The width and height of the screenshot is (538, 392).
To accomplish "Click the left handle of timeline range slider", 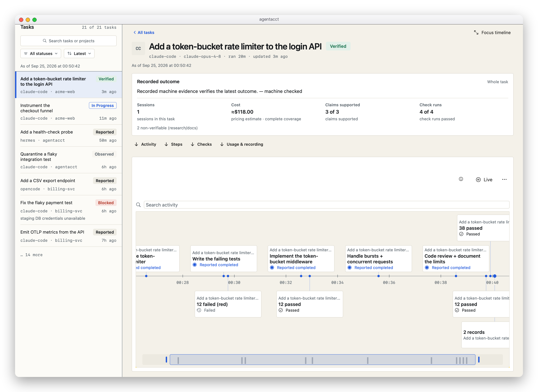I will [166, 359].
